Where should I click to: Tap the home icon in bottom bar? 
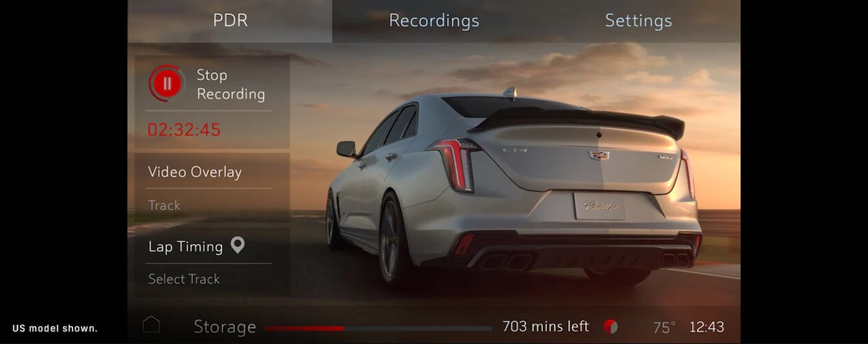pos(151,325)
